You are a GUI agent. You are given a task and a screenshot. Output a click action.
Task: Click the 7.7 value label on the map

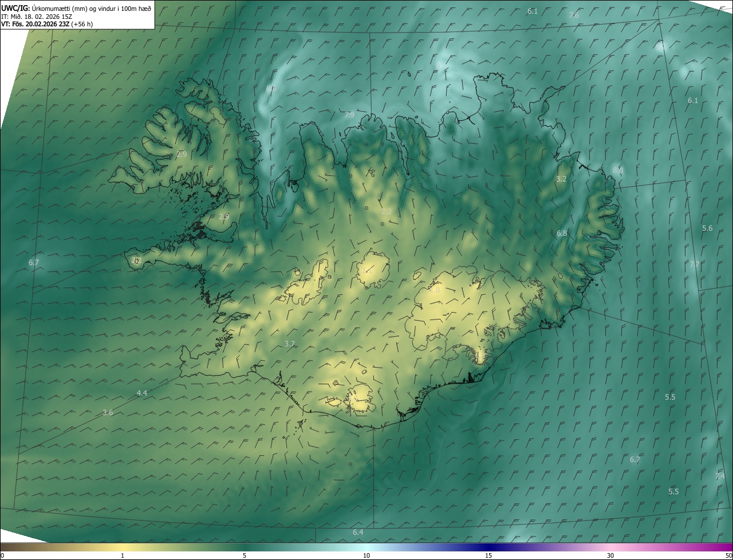[x=695, y=265]
